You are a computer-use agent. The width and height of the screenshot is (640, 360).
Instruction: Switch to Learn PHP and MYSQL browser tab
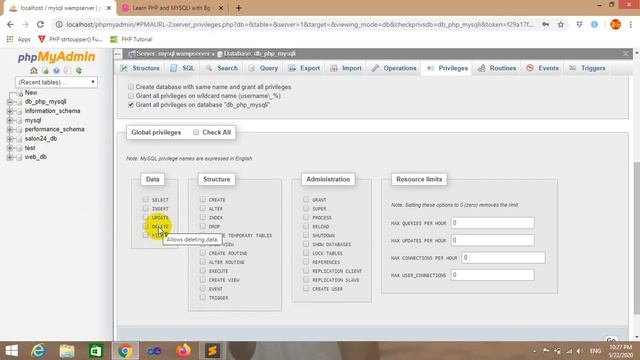171,8
